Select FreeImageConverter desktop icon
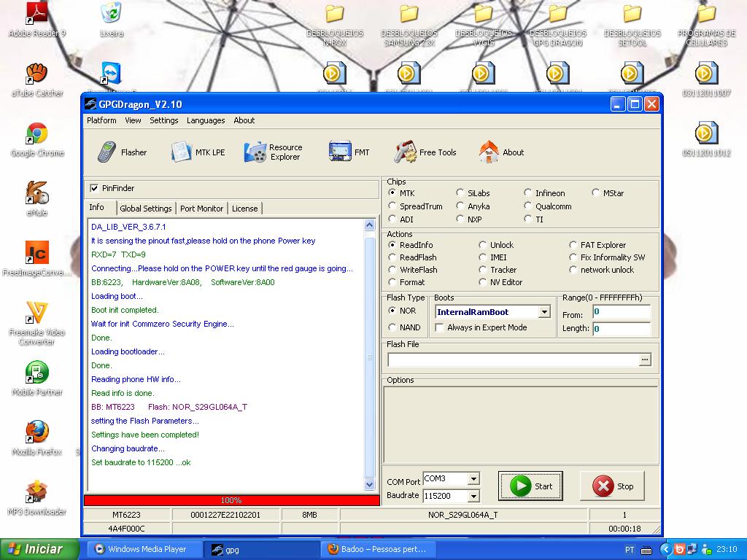The height and width of the screenshot is (560, 747). click(x=37, y=260)
